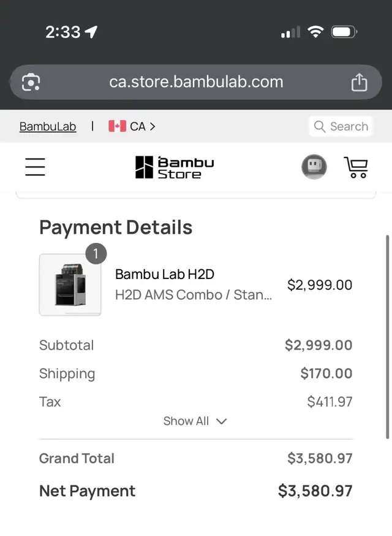Tap the Search field

341,126
